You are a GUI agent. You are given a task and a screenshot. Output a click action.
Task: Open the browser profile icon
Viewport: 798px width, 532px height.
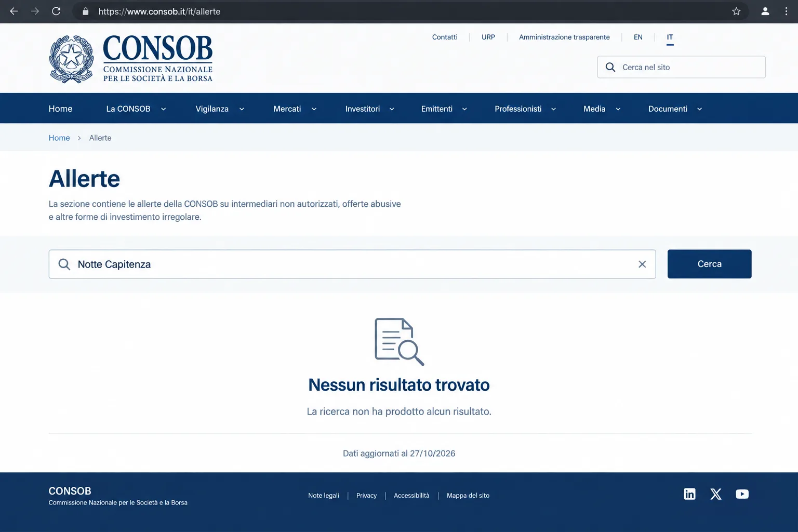point(765,11)
